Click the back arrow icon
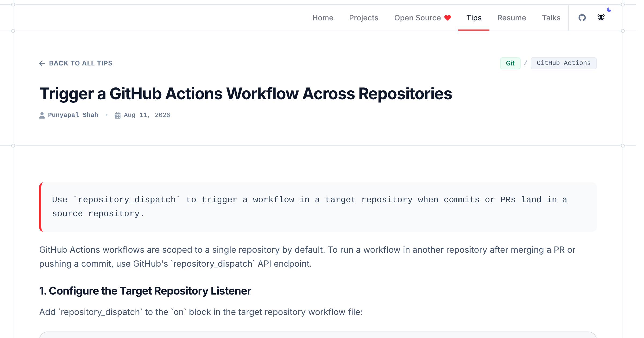This screenshot has width=644, height=338. point(42,63)
